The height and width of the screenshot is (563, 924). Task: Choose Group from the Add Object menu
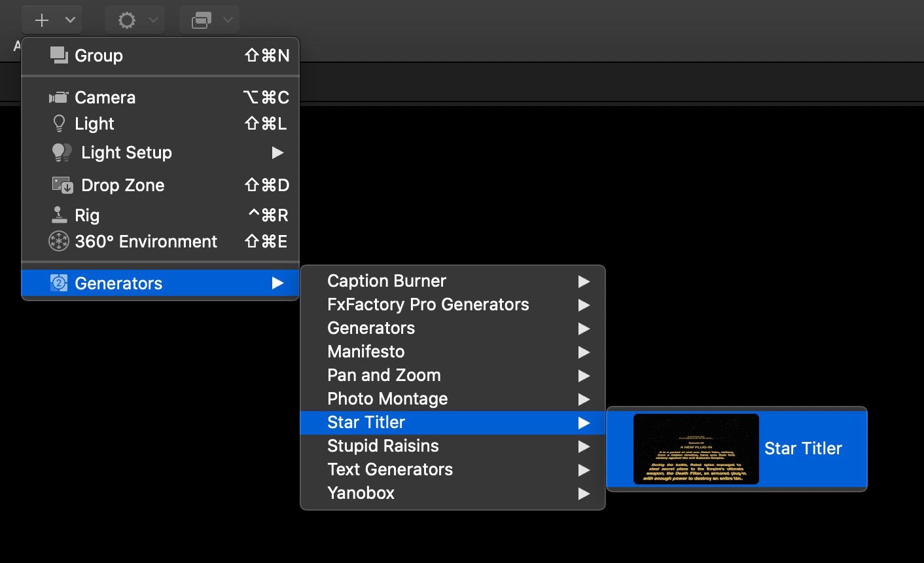pos(160,56)
